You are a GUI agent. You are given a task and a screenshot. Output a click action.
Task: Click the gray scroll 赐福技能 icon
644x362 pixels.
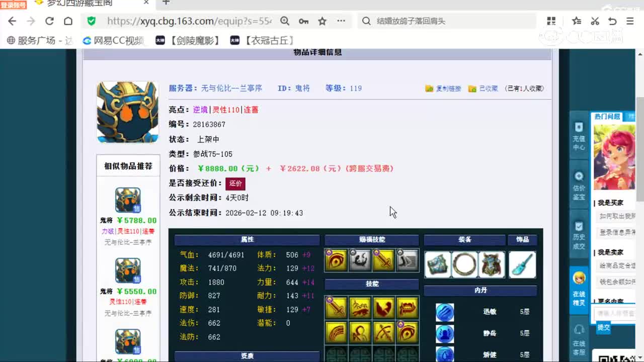[x=407, y=260]
